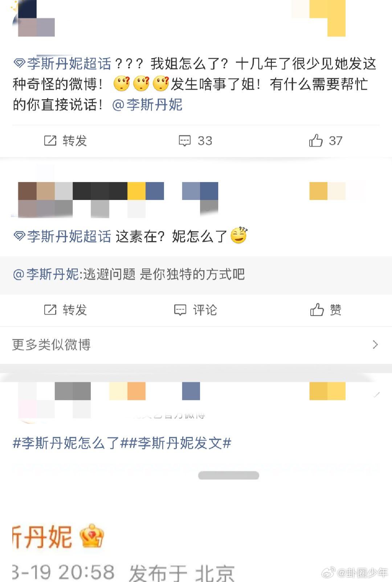Image resolution: width=392 pixels, height=582 pixels.
Task: Open comments showing the 33 count
Action: click(195, 141)
